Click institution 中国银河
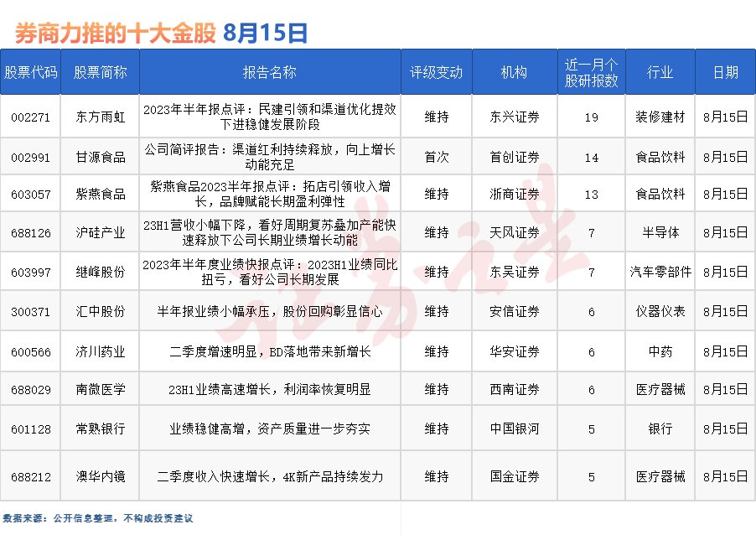The width and height of the screenshot is (756, 535). [x=515, y=429]
